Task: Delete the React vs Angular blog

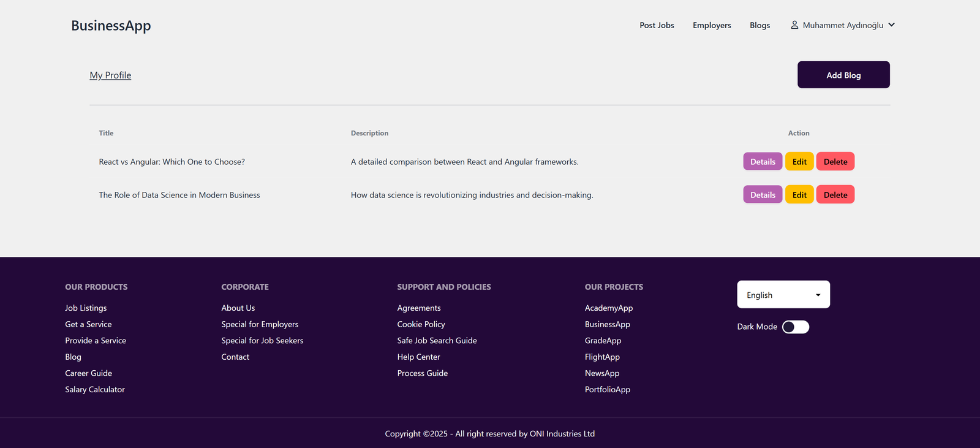Action: click(835, 162)
